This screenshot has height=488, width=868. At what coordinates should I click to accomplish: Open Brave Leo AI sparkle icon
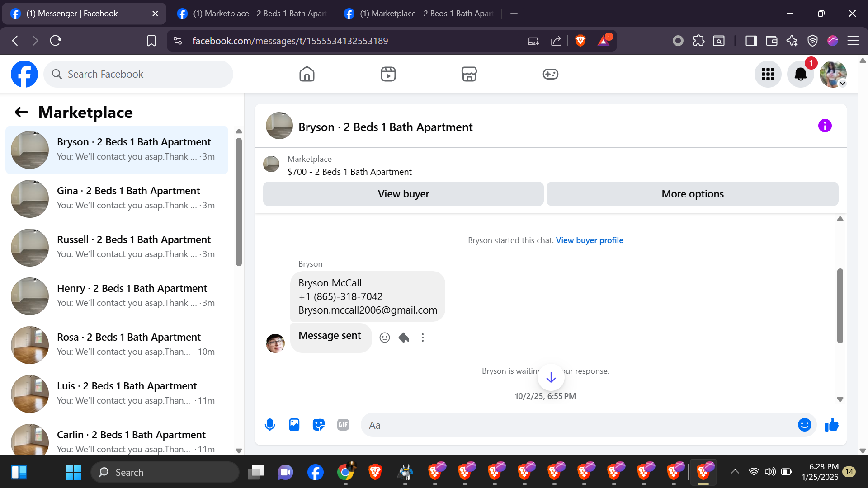[x=792, y=41]
